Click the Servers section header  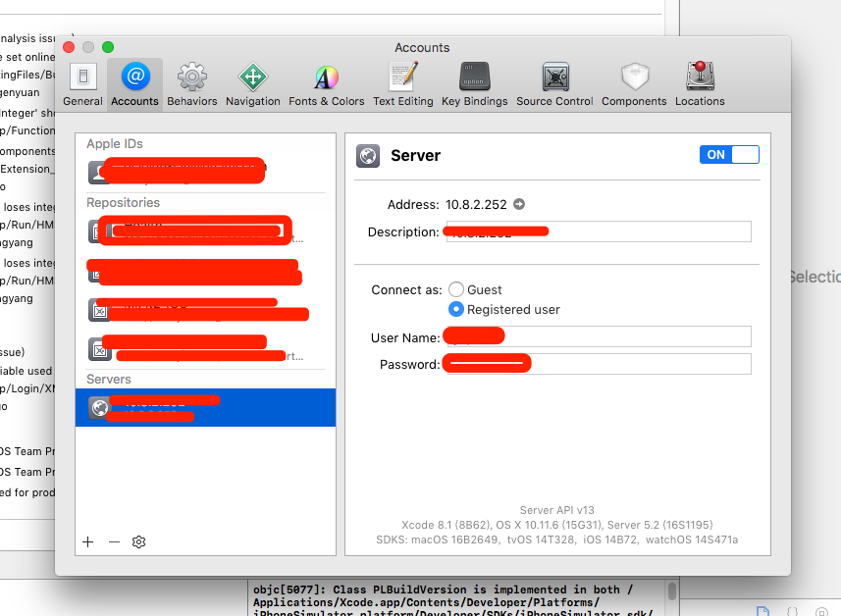coord(109,379)
